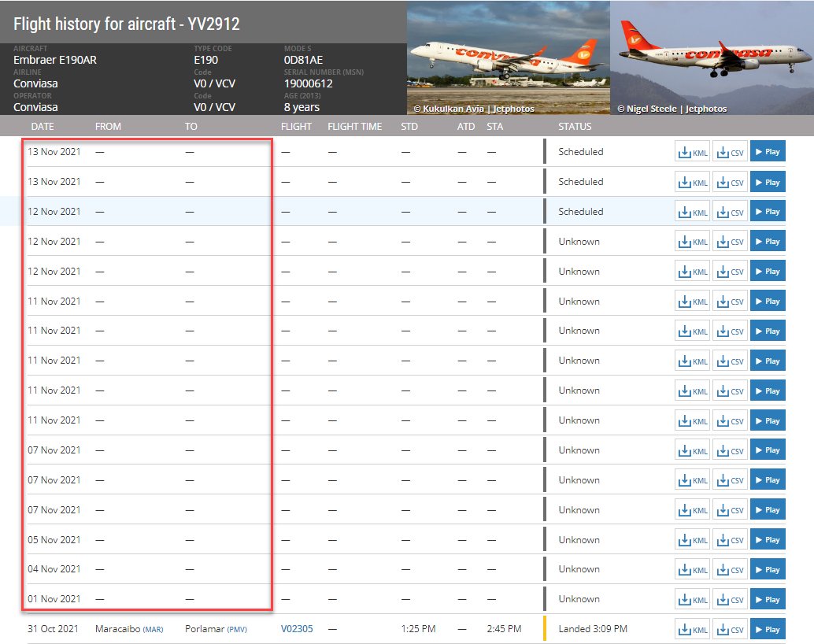The image size is (814, 644).
Task: Click the STATUS column header
Action: coord(575,127)
